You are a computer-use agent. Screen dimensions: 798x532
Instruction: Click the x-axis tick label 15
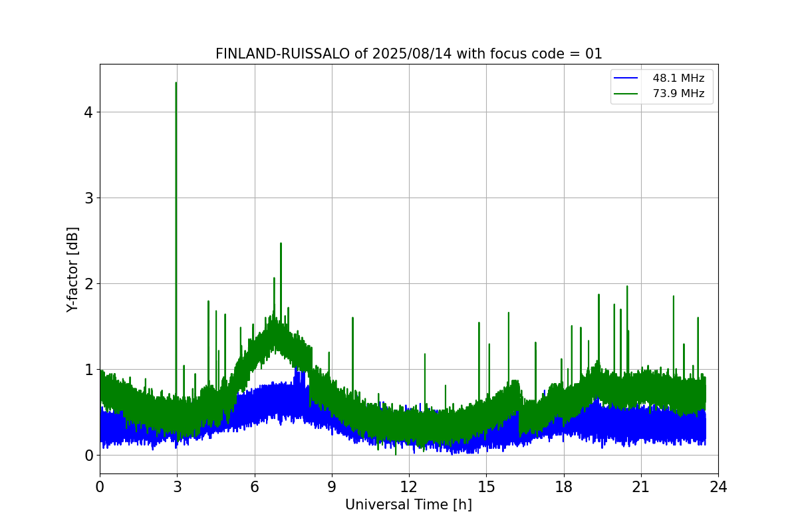tap(486, 487)
